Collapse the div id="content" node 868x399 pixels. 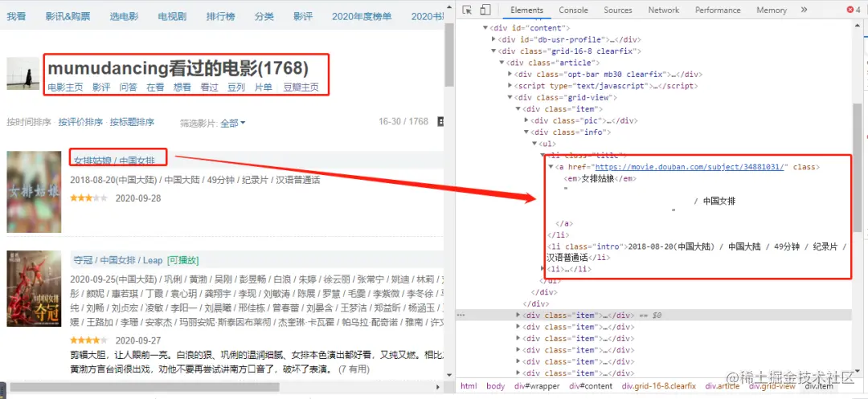tap(485, 27)
